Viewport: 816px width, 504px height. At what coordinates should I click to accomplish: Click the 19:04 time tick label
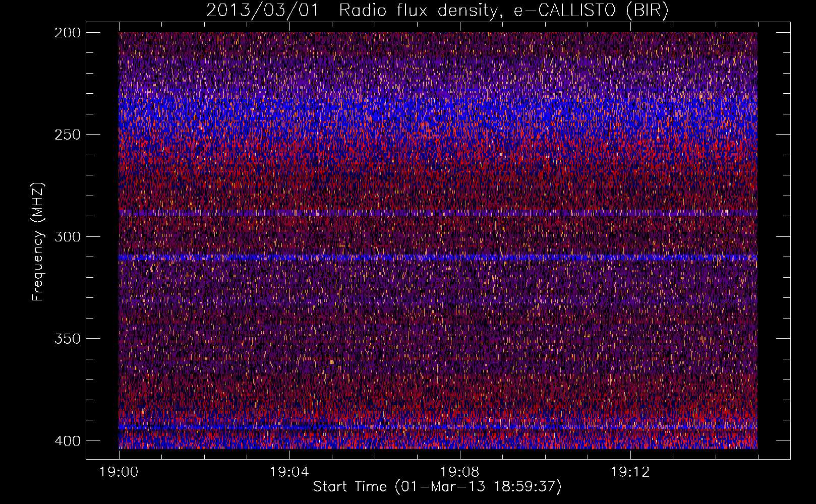pyautogui.click(x=289, y=472)
